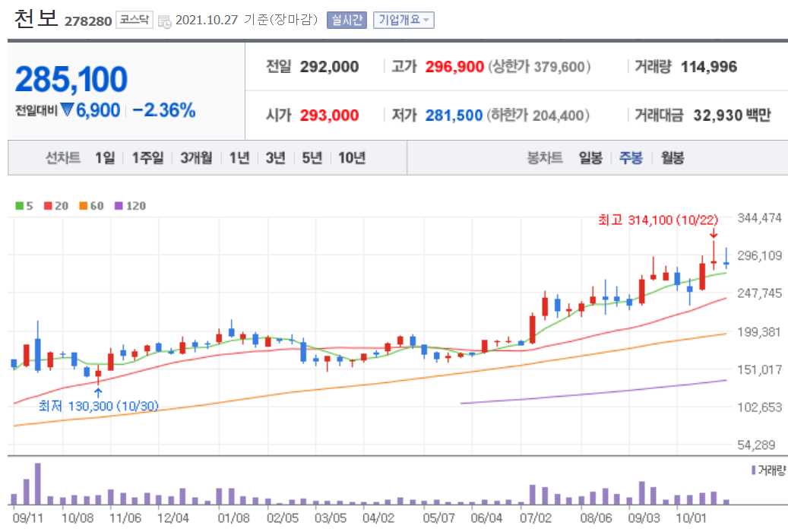
Task: Click the 최저 130,300 low price marker arrow
Action: [x=98, y=392]
